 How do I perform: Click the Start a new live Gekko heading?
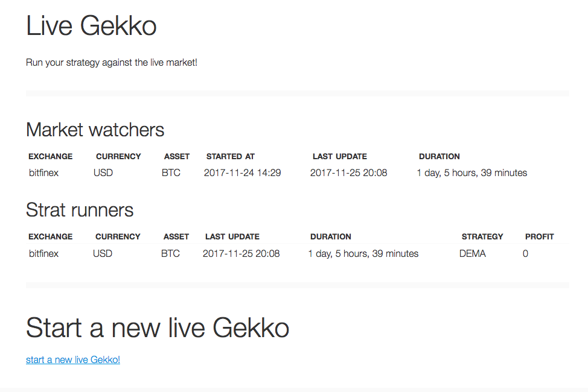(x=158, y=328)
